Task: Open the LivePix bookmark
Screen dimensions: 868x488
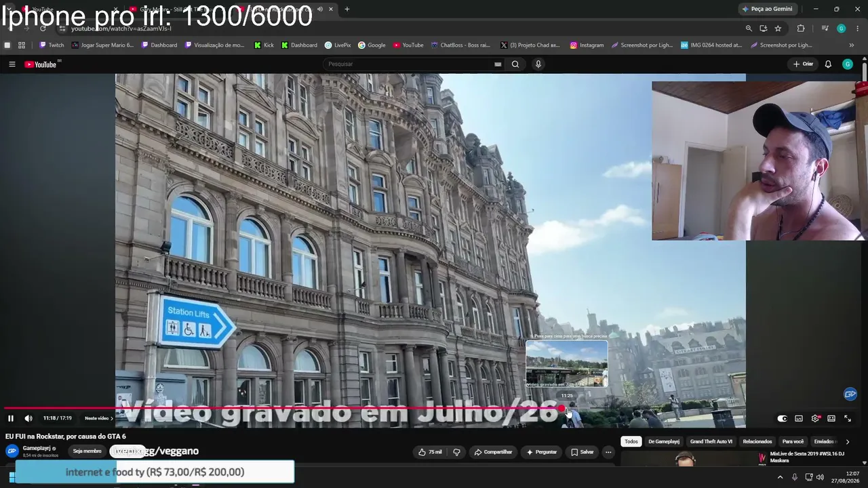Action: tap(338, 45)
